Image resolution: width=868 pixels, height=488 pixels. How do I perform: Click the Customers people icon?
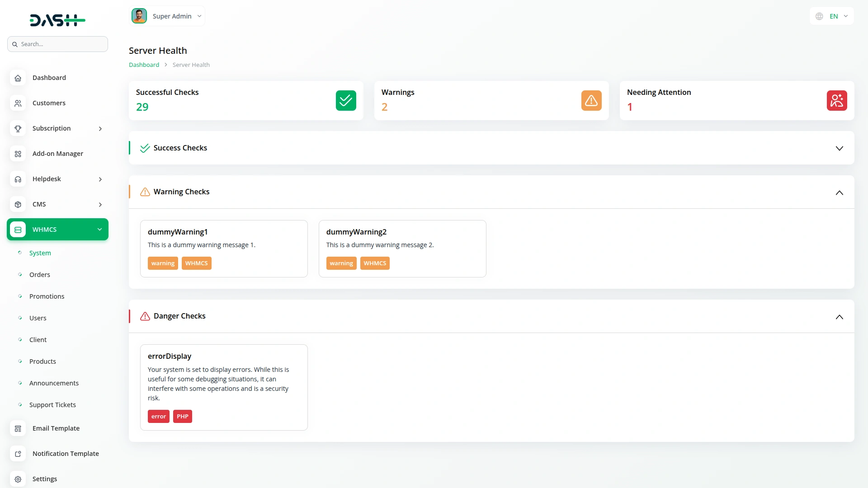18,103
